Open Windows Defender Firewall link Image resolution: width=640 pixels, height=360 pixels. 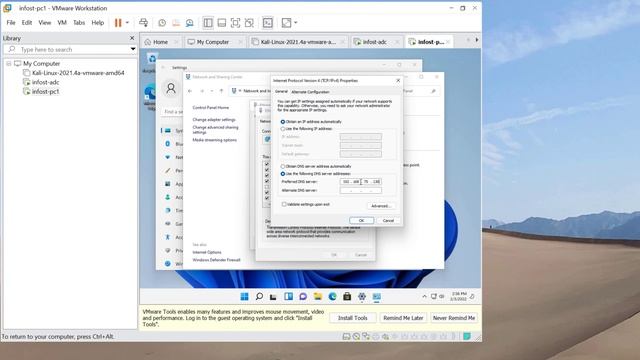(x=216, y=260)
